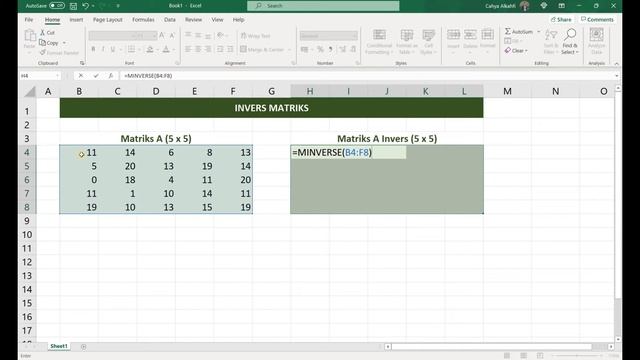Screen dimensions: 640x360
Task: Expand the formula bar
Action: tap(616, 76)
